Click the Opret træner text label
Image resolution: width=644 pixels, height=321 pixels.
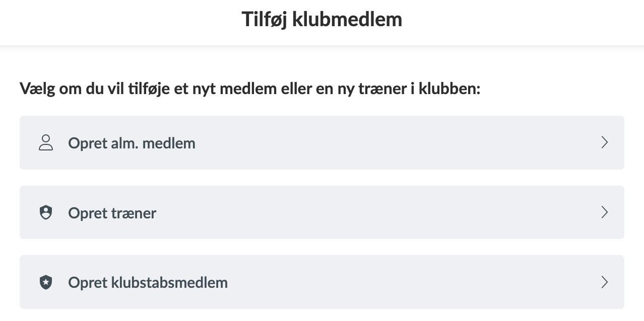[x=112, y=213]
